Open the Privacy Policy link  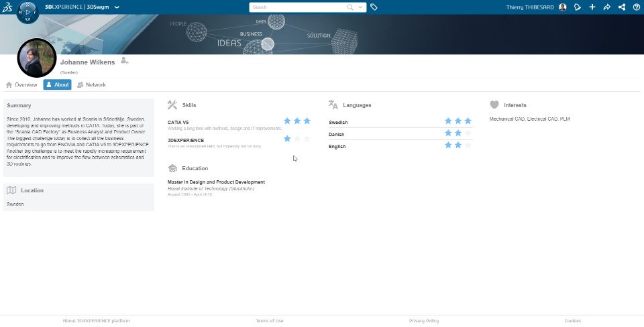click(424, 321)
